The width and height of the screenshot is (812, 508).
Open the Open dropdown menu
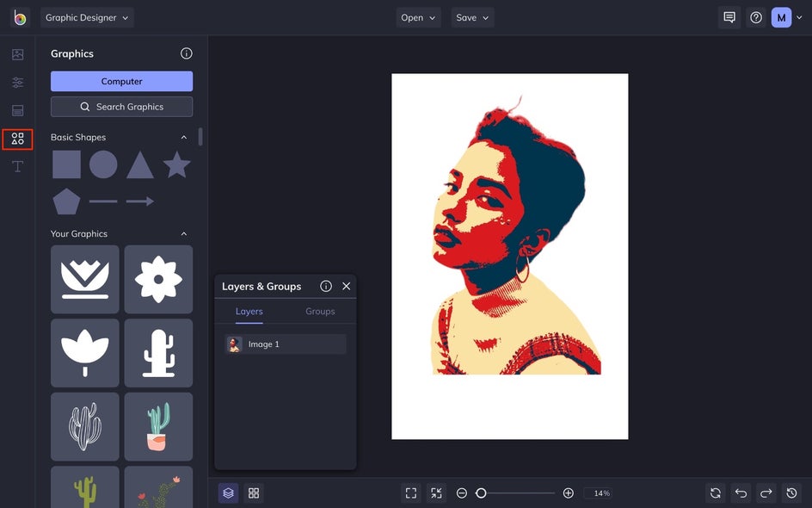click(x=418, y=17)
